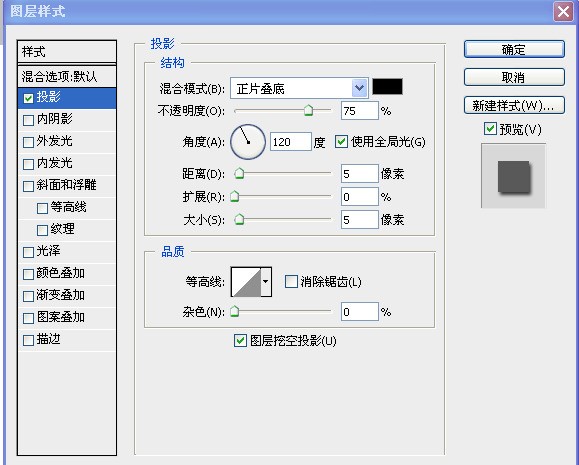Click 新建样式(W)... button

514,105
